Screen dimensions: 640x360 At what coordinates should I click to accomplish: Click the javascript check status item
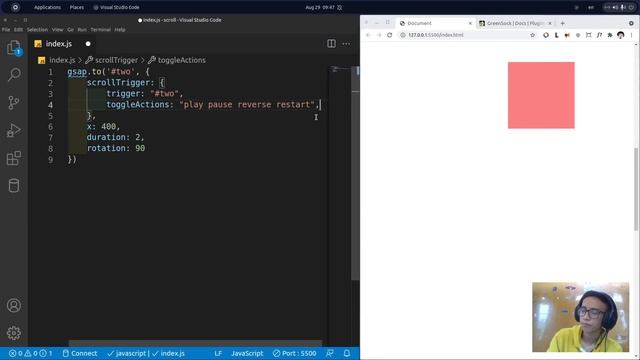tap(127, 353)
